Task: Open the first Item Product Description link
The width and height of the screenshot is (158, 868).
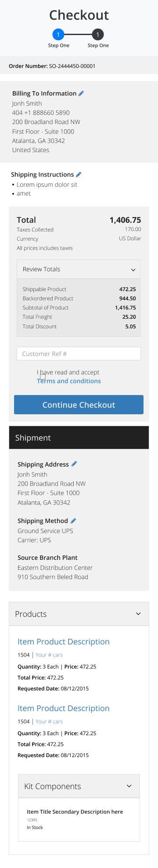Action: (64, 642)
